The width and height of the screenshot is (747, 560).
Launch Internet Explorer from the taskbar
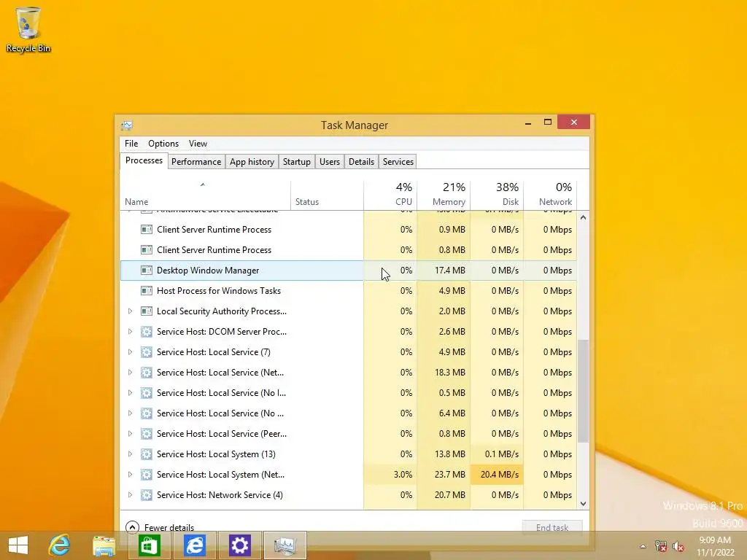pos(60,545)
